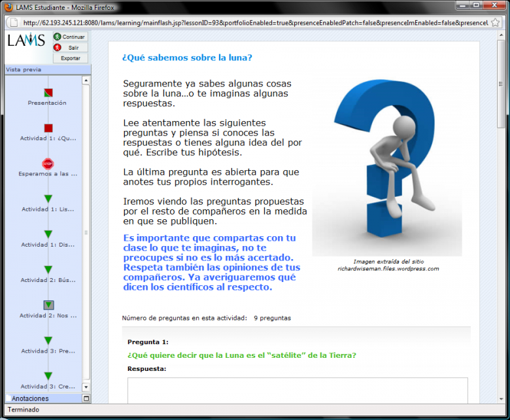Select the green triangle for Actividad 2: Bús...
510x420 pixels.
tap(48, 270)
